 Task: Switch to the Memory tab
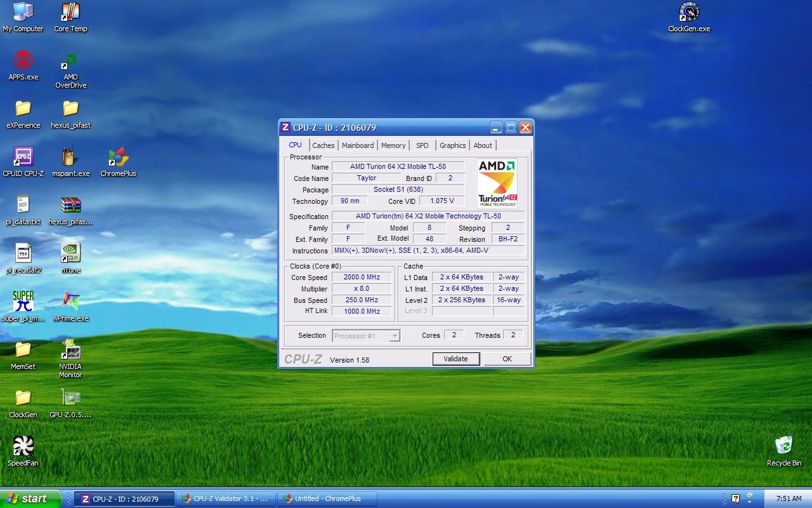(x=393, y=145)
